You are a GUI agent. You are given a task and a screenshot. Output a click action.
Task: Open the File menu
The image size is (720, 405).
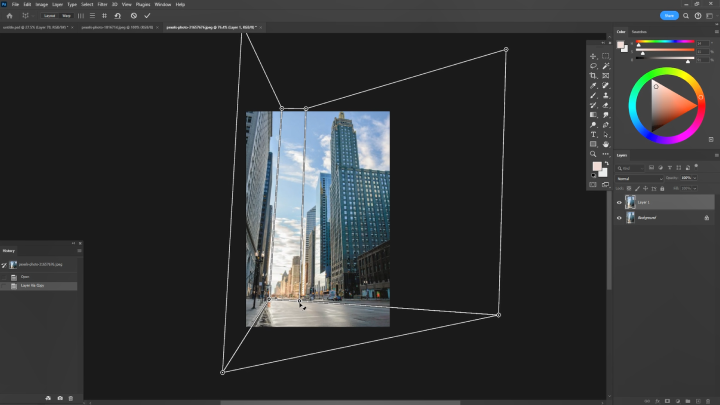tap(15, 4)
